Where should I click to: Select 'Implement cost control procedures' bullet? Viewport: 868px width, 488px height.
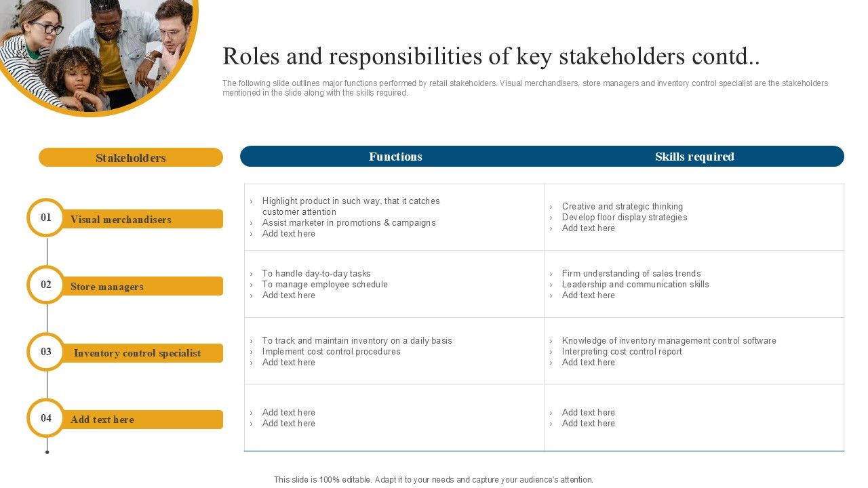(331, 352)
